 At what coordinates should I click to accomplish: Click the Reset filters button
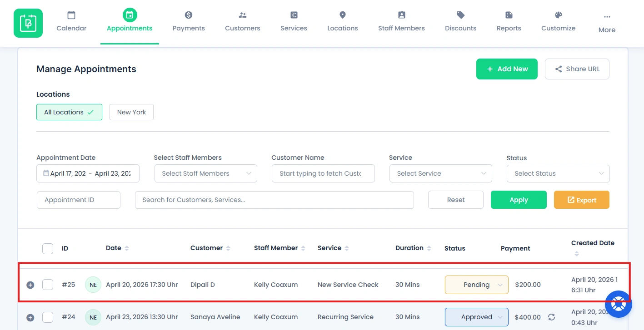click(x=456, y=200)
